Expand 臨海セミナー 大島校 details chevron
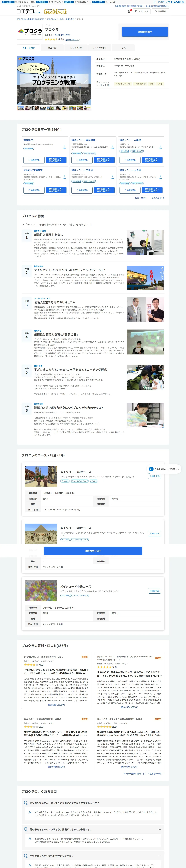The image size is (186, 868). point(160,177)
